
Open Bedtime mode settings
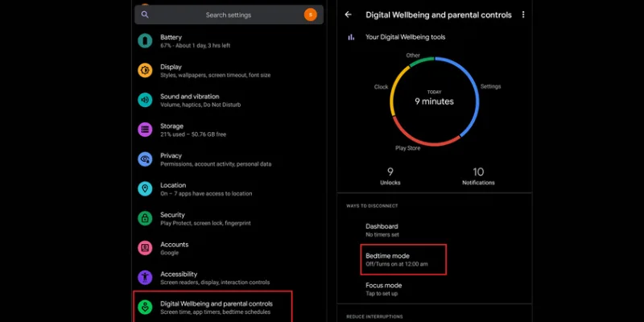coord(403,259)
